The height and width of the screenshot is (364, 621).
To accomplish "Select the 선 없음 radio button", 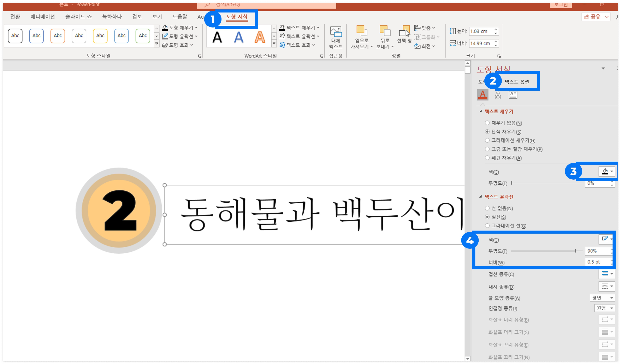I will pyautogui.click(x=487, y=208).
